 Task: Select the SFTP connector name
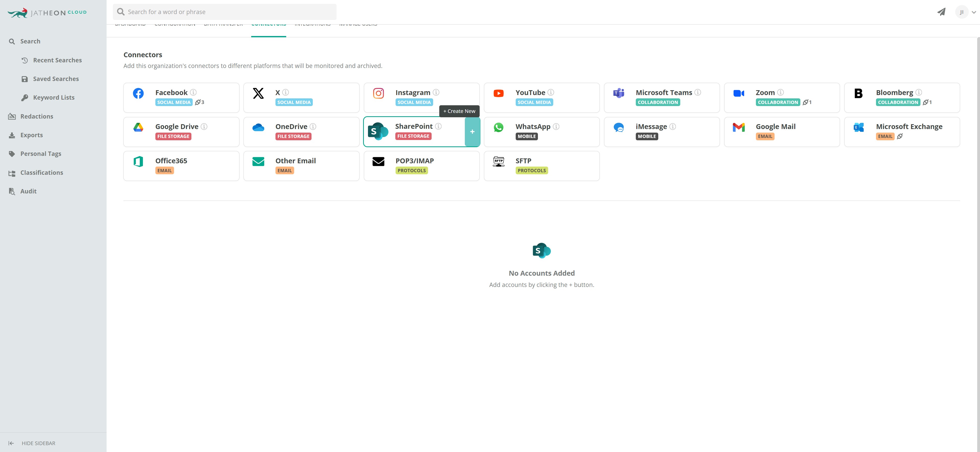524,161
